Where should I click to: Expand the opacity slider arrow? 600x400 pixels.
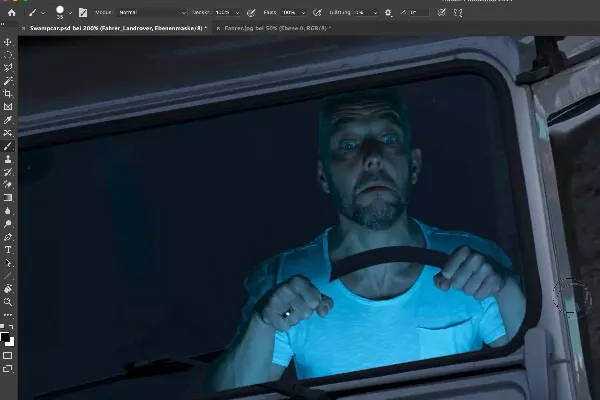coord(237,13)
